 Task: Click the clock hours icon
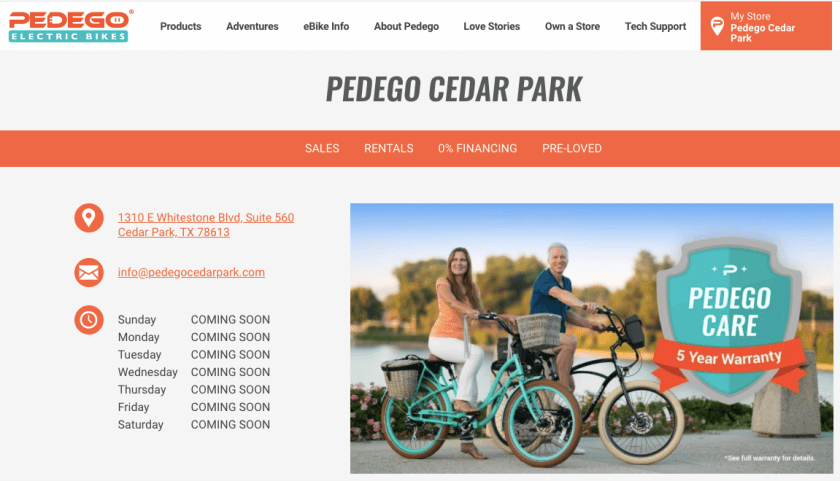tap(89, 320)
